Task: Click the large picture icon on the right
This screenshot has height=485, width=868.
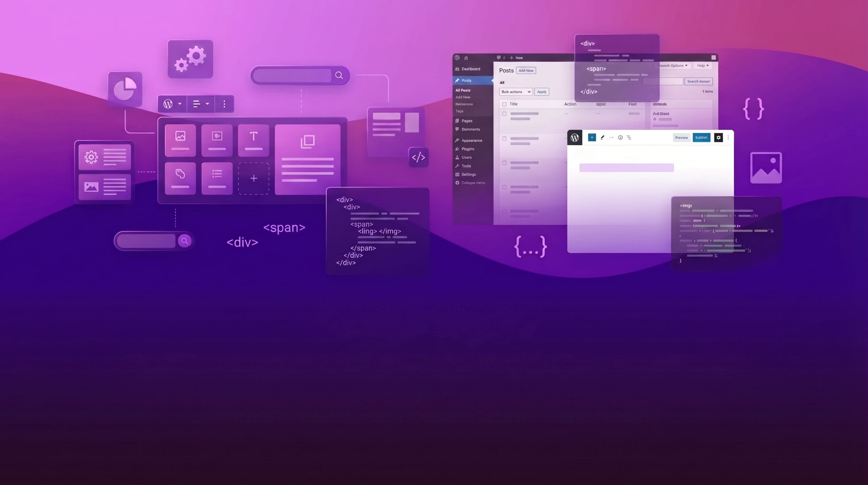Action: [766, 168]
